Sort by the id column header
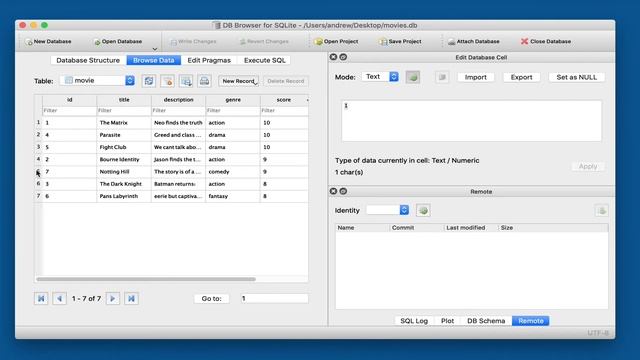The image size is (640, 360). pyautogui.click(x=69, y=100)
